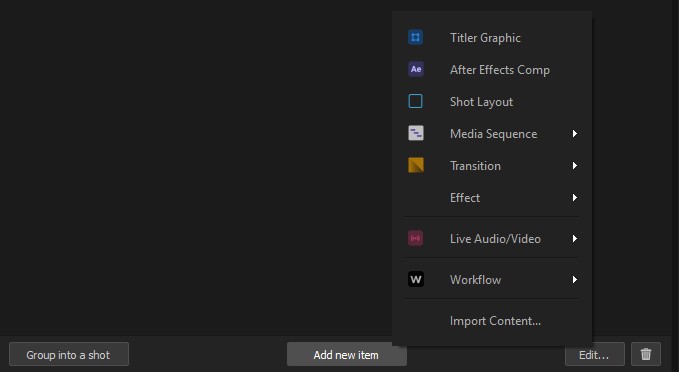Screen dimensions: 679x372
Task: Delete item with trash can button
Action: tap(646, 354)
